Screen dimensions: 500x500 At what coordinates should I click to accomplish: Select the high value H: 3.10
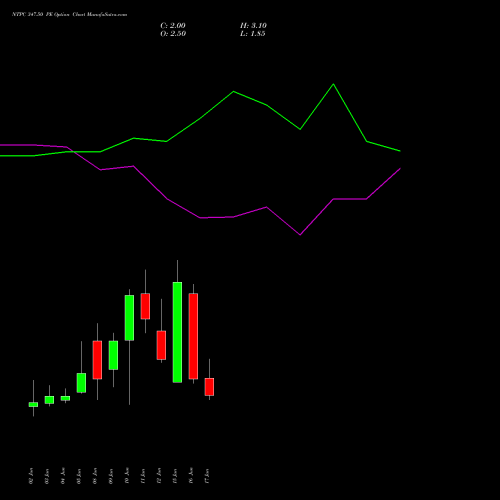(253, 26)
